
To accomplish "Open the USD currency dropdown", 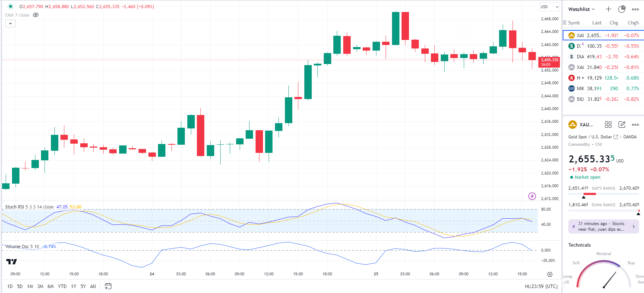I will [x=550, y=7].
